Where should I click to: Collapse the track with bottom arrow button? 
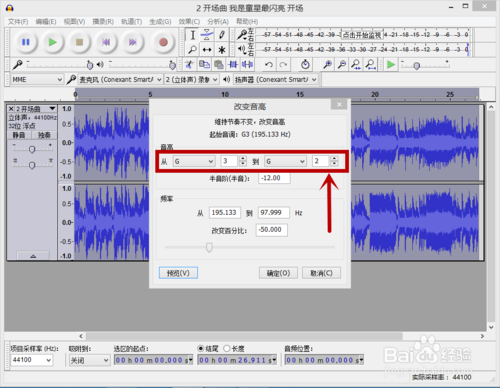pos(33,256)
